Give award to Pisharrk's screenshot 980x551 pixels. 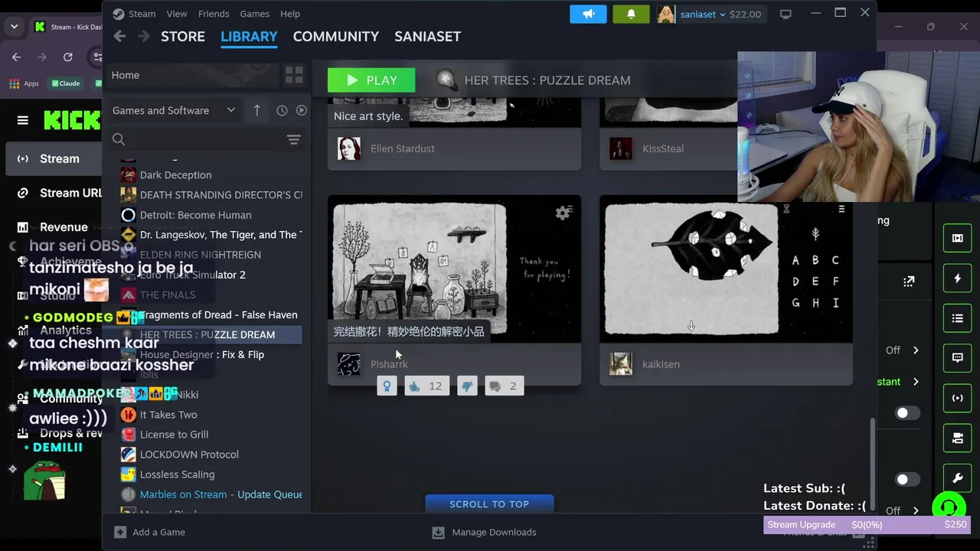click(x=387, y=386)
